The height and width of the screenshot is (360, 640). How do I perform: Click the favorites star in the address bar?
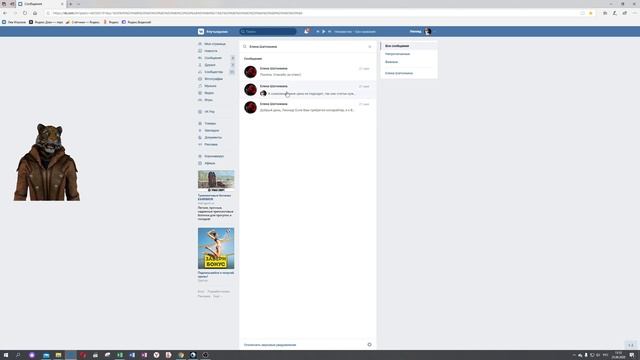pyautogui.click(x=591, y=13)
